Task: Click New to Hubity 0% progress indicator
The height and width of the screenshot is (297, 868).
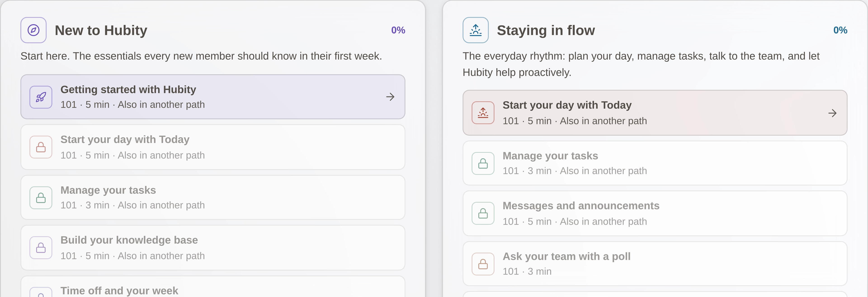Action: point(398,30)
